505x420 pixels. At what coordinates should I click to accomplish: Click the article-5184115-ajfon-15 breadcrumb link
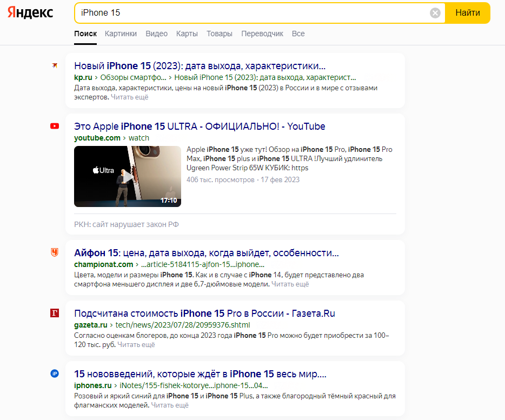pyautogui.click(x=203, y=265)
